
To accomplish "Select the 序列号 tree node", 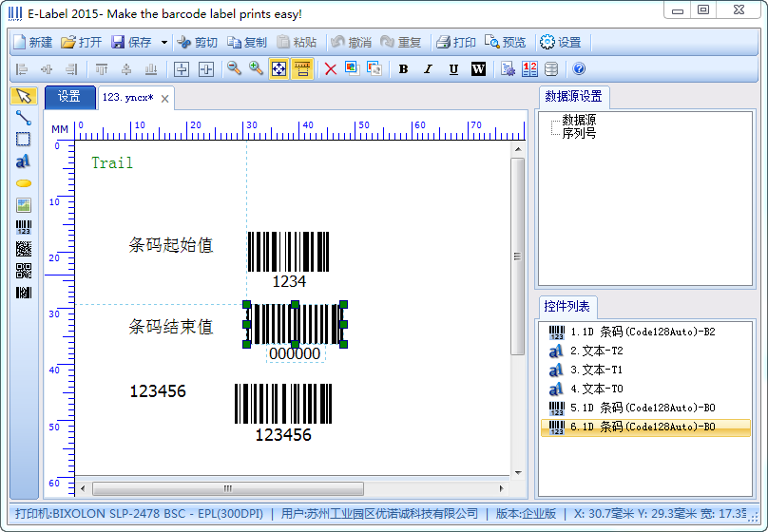I will pos(579,133).
